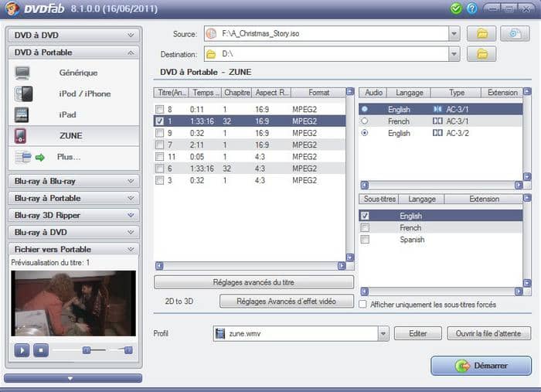Browse destination with folder icon
Screen dimensions: 541x392
pos(481,54)
